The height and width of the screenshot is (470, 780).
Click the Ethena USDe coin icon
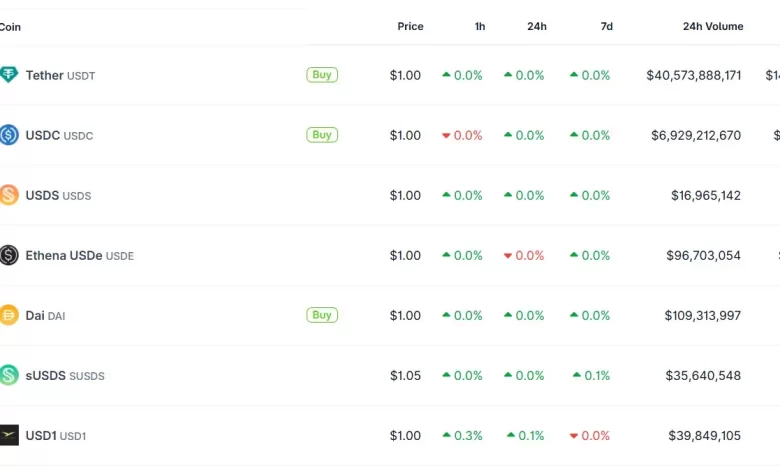pyautogui.click(x=8, y=255)
